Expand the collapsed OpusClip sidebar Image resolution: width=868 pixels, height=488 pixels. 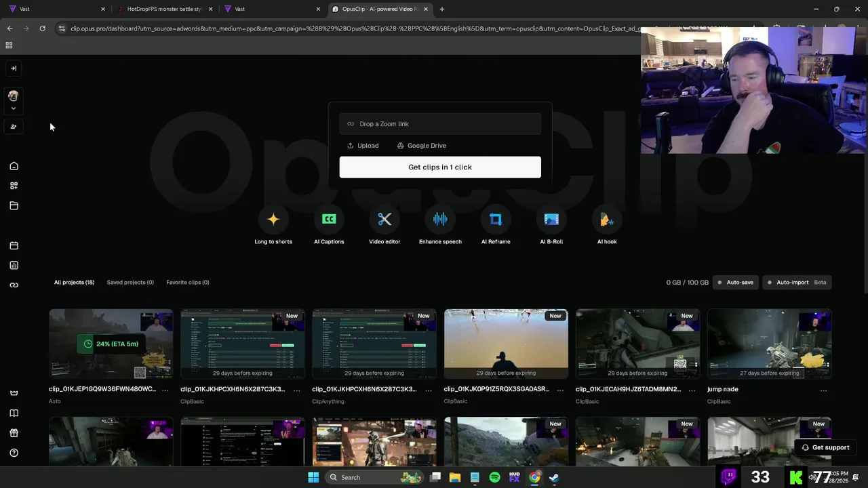pos(14,68)
